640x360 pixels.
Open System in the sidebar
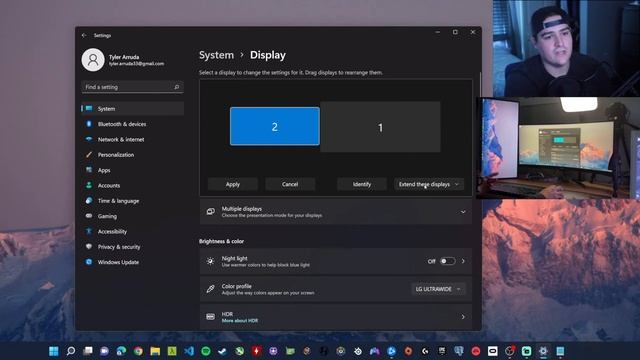[132, 109]
